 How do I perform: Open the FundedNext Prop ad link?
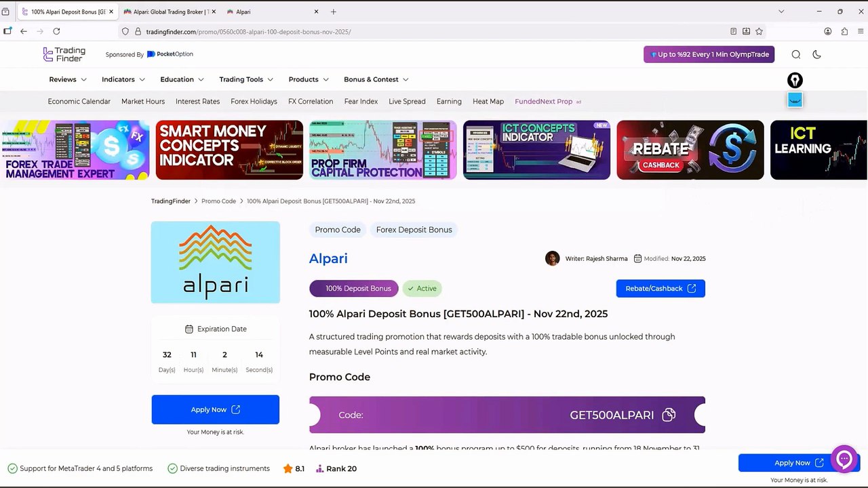(547, 102)
